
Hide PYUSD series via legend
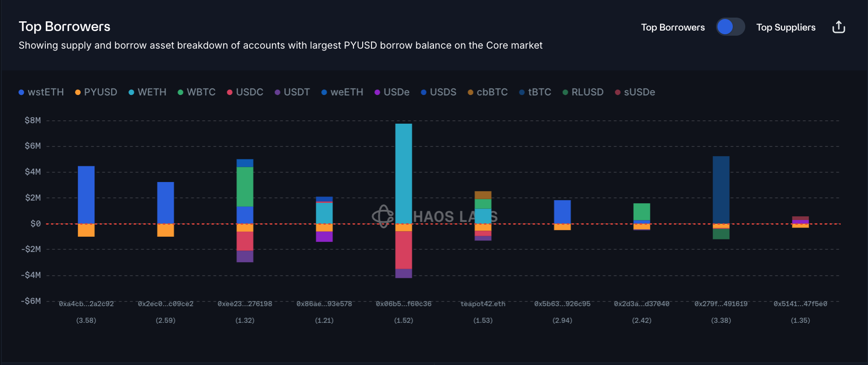coord(96,92)
